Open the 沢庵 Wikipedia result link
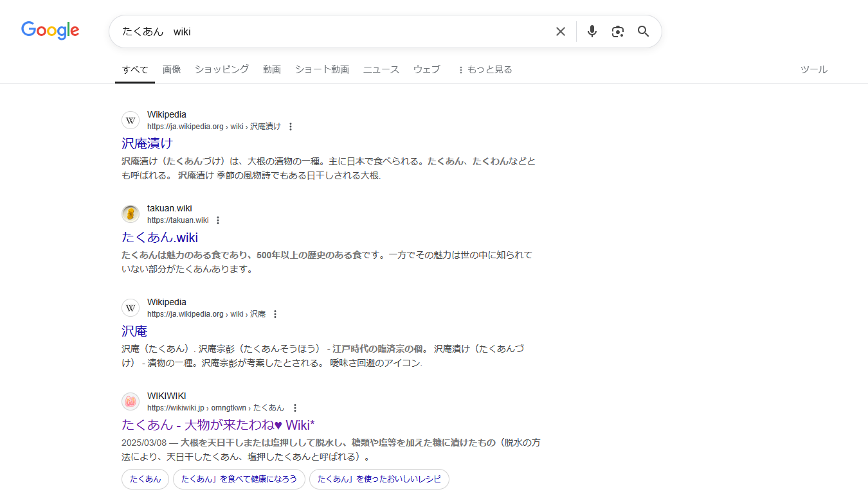 click(x=134, y=331)
